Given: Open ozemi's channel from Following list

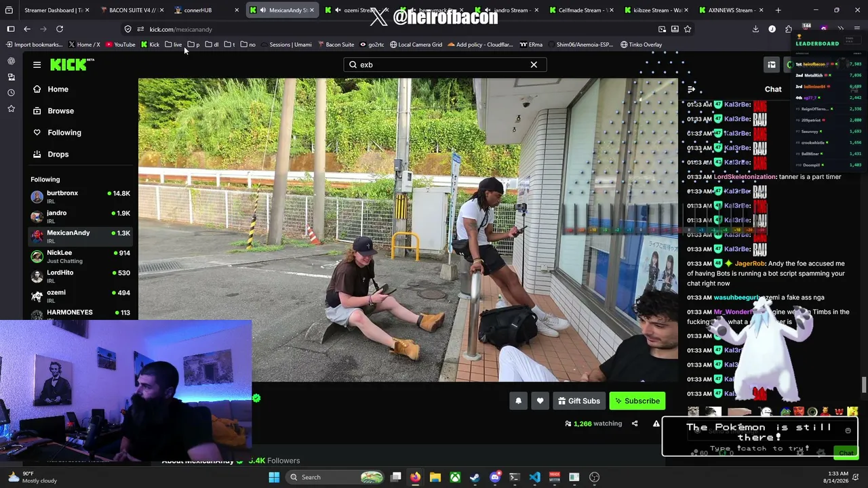Looking at the screenshot, I should (x=81, y=296).
